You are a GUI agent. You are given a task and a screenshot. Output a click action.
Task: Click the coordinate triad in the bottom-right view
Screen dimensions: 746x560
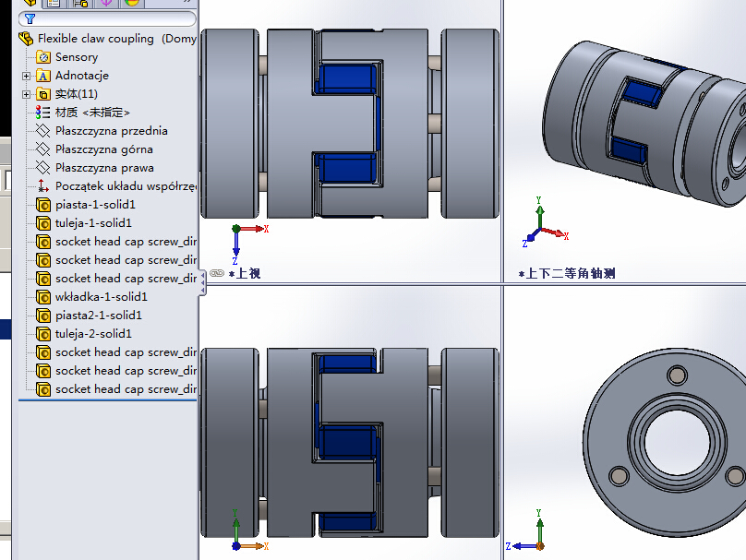pyautogui.click(x=525, y=530)
